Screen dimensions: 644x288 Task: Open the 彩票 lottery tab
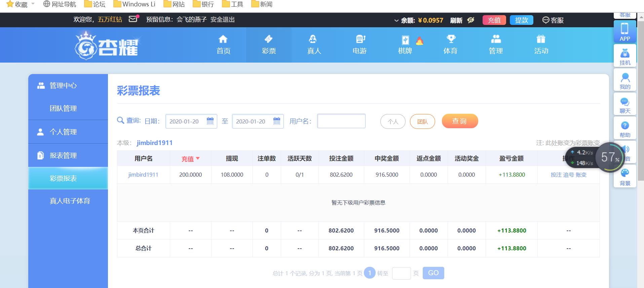[269, 45]
